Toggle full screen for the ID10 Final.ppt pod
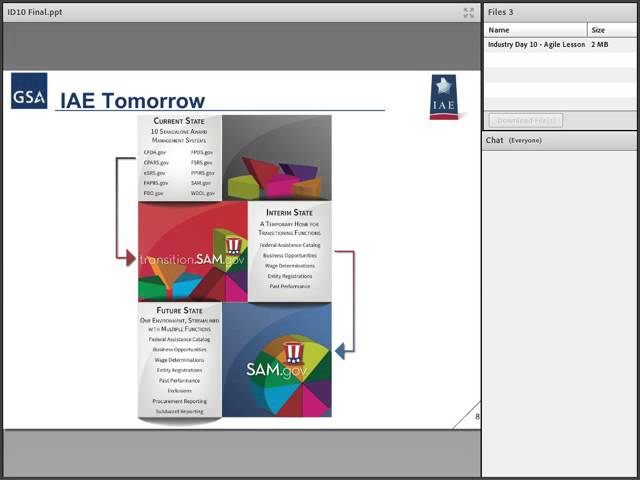The width and height of the screenshot is (640, 480). tap(469, 13)
